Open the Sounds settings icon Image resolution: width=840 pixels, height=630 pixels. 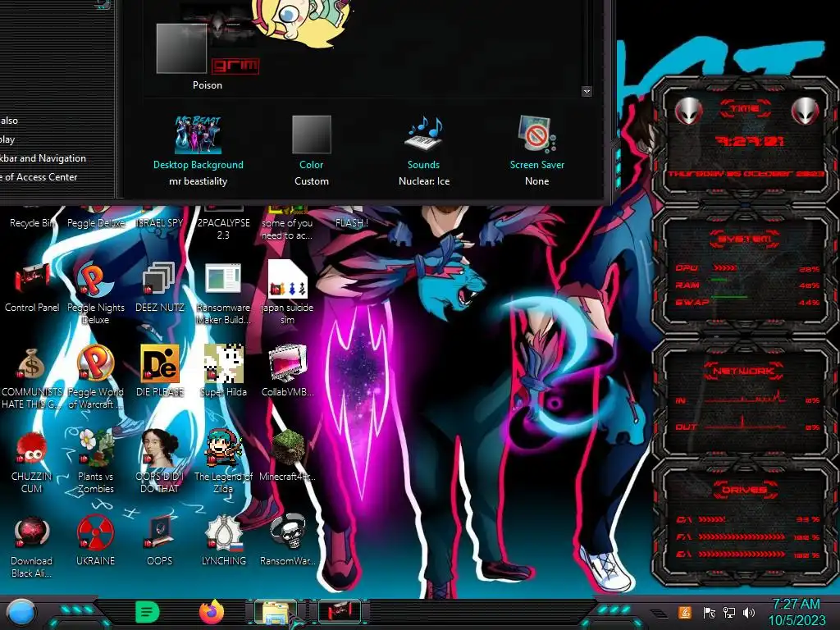click(424, 151)
